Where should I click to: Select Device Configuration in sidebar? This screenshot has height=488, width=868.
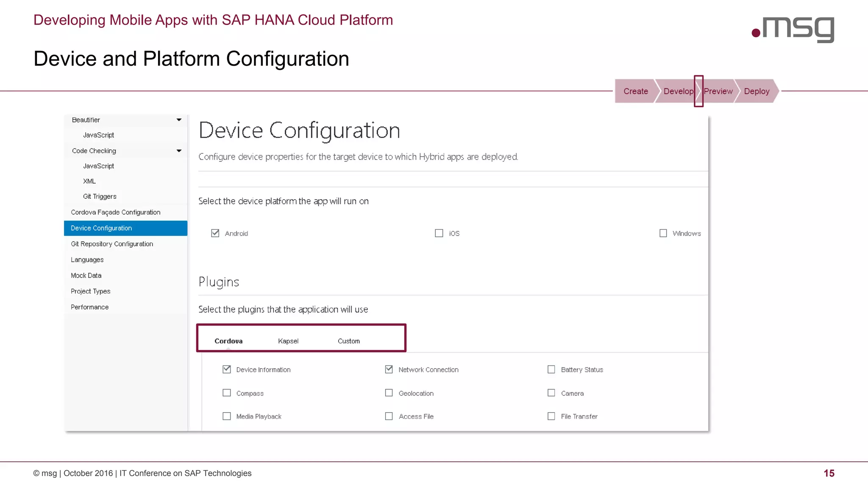point(125,228)
